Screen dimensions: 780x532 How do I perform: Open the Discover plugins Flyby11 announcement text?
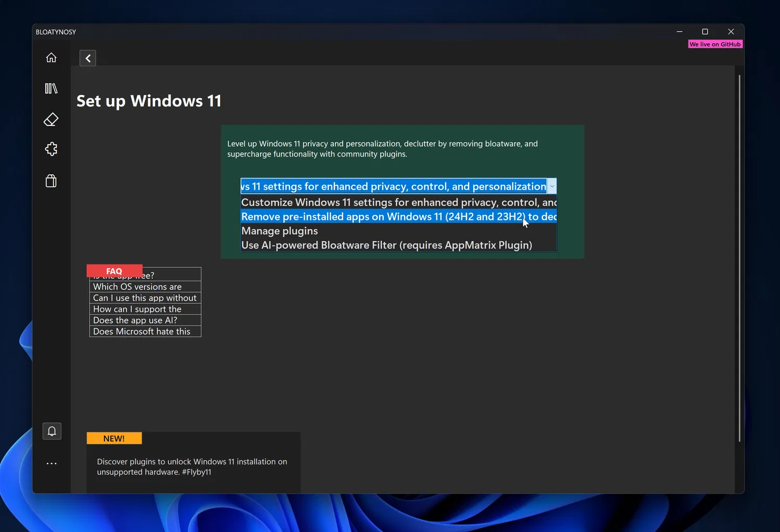[x=192, y=467]
